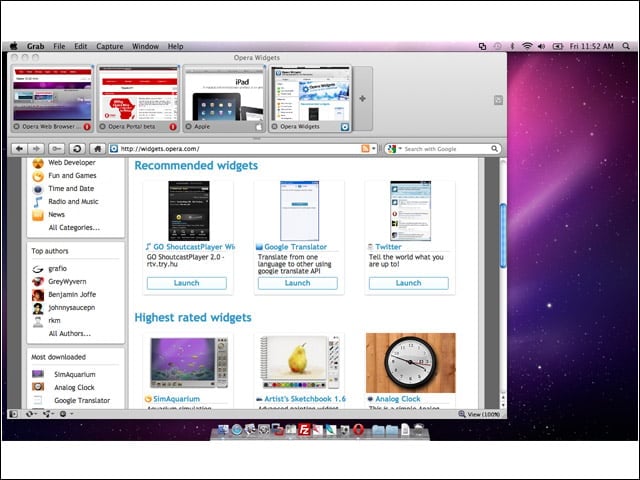The image size is (640, 480).
Task: Switch to the Apple tab thumbnail
Action: pos(224,99)
